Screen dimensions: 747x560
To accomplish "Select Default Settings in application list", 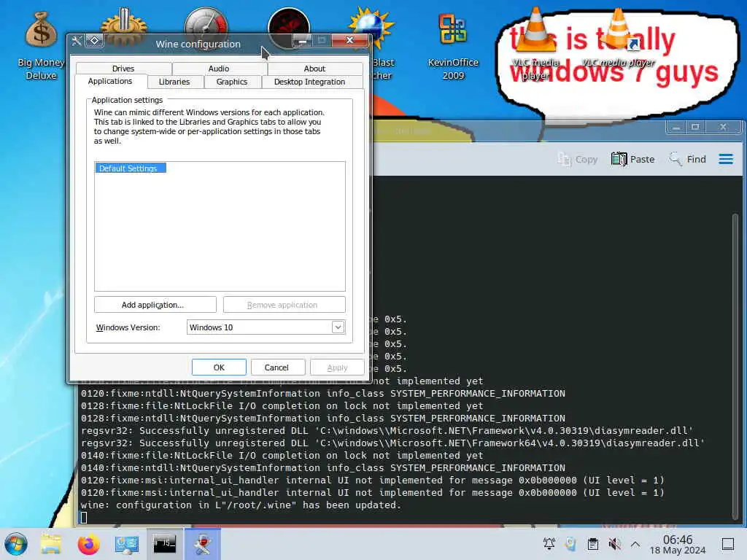I will pos(130,168).
